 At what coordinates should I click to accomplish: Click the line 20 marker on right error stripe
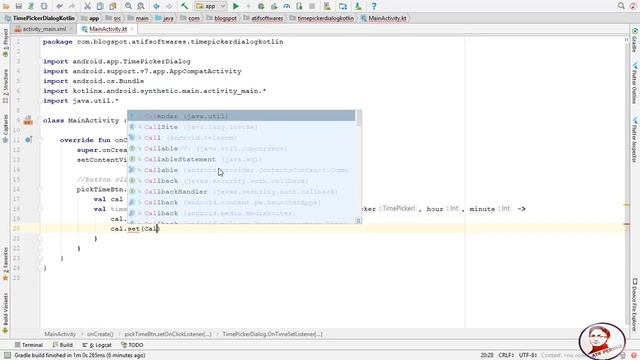[x=627, y=224]
